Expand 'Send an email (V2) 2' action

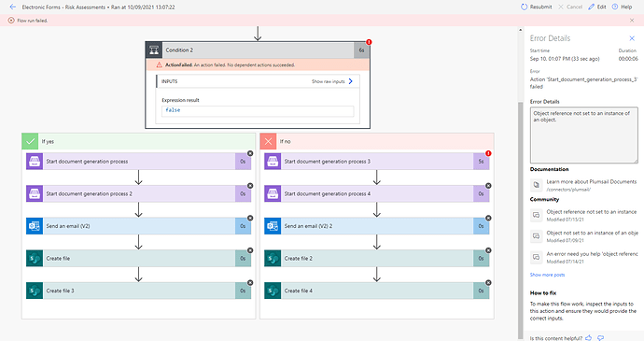[377, 226]
